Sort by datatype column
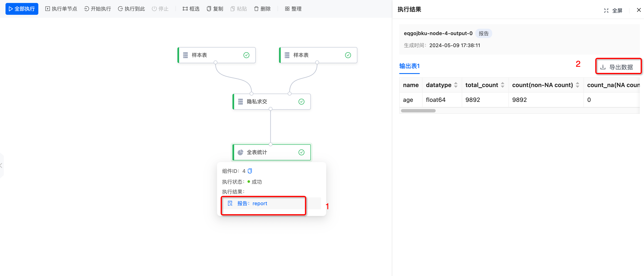The width and height of the screenshot is (644, 276). tap(456, 85)
